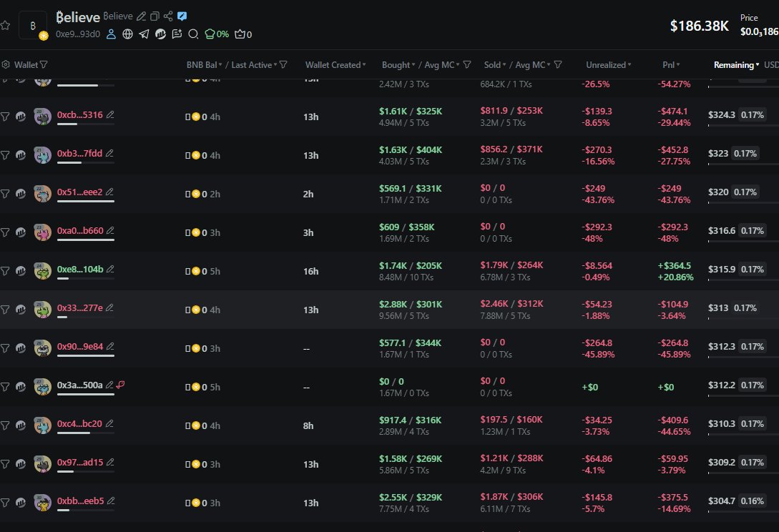Open the Telegram link icon
Viewport: 779px width, 532px height.
144,34
